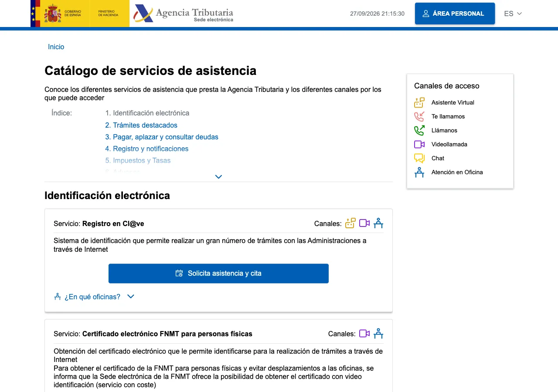
Task: Jump to 4. Registro y notificaciones section
Action: coord(147,149)
